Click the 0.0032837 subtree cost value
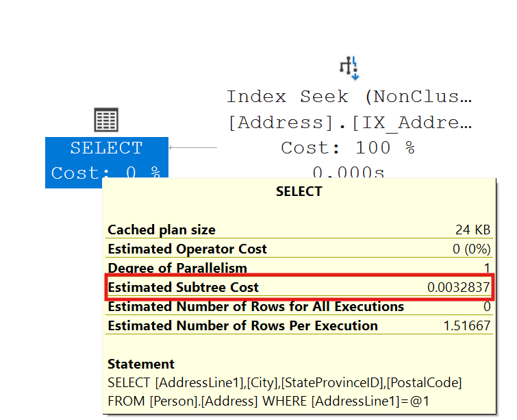 459,288
